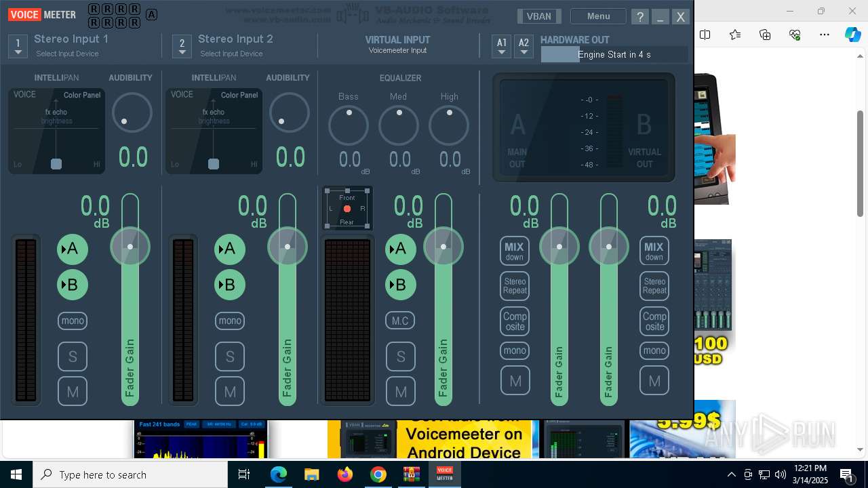Click Stereo Input 1 fader gain knob
The image size is (868, 488).
(x=130, y=247)
